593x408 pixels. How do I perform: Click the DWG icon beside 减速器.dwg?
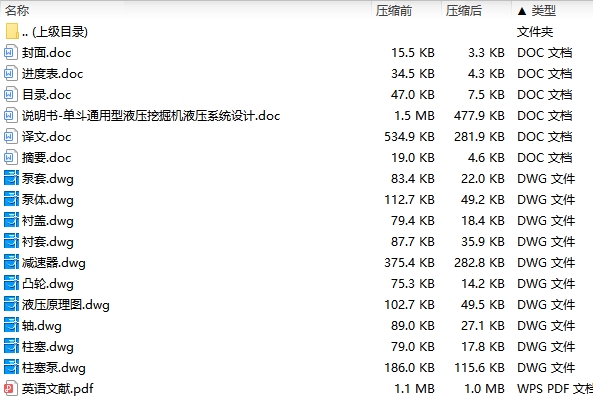11,262
